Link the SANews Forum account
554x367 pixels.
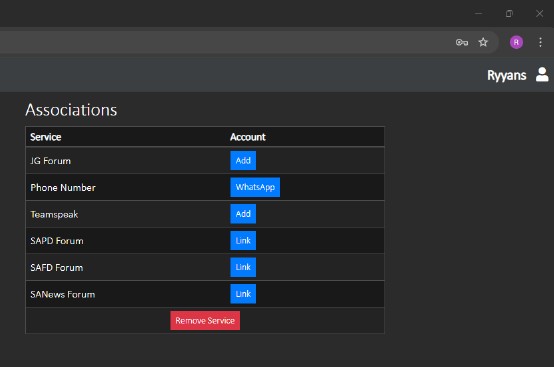coord(243,294)
